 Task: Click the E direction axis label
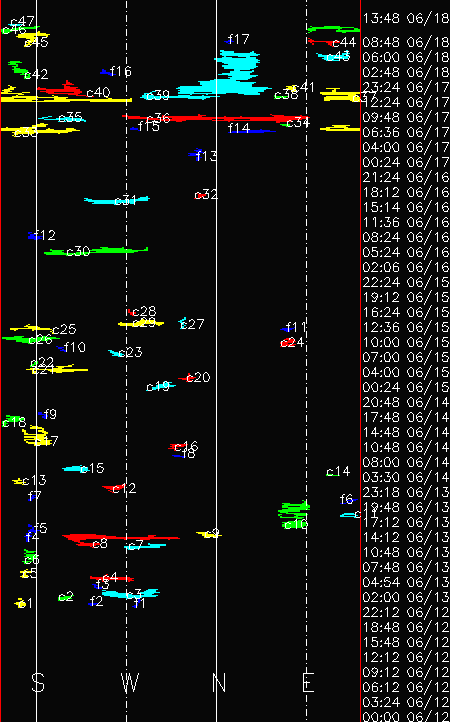click(x=308, y=682)
